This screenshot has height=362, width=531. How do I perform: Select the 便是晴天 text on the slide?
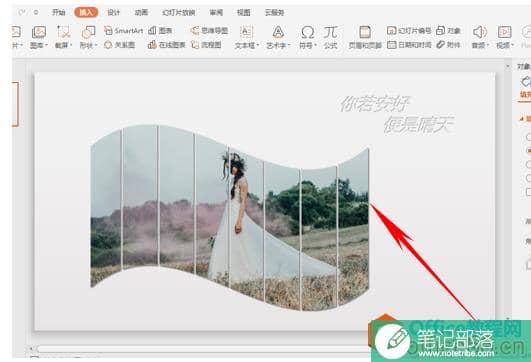(x=419, y=124)
